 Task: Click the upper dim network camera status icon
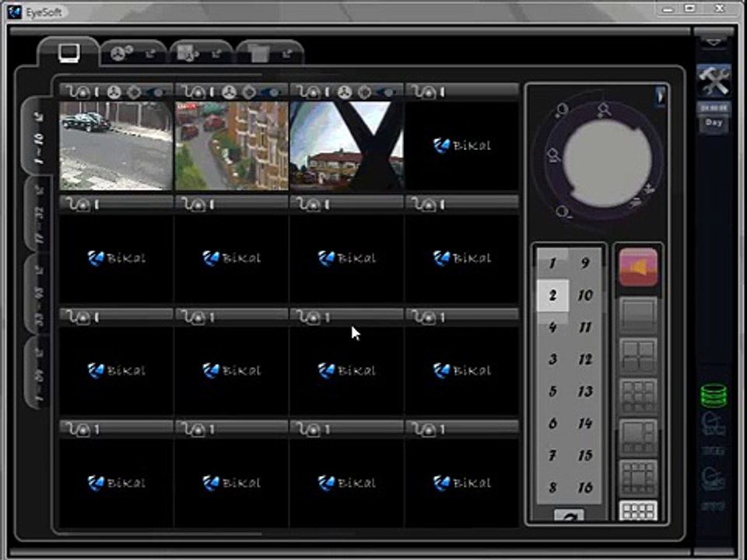714,424
